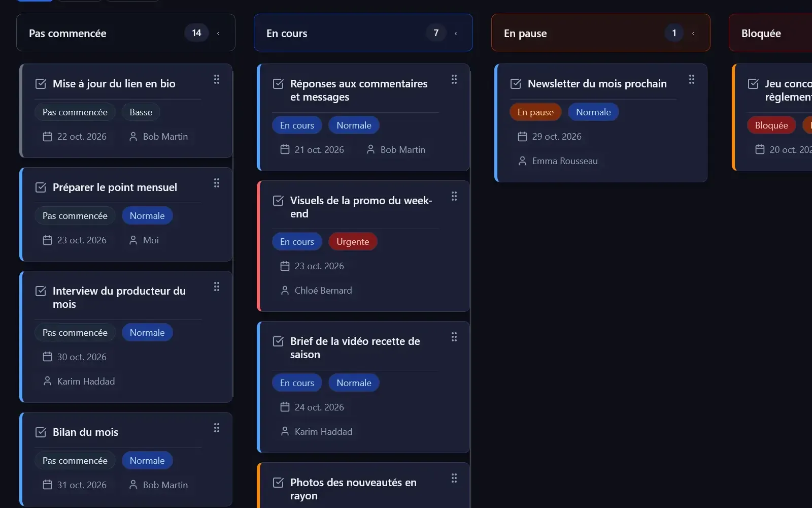Open En pause status tag on Newsletter card

tap(535, 112)
